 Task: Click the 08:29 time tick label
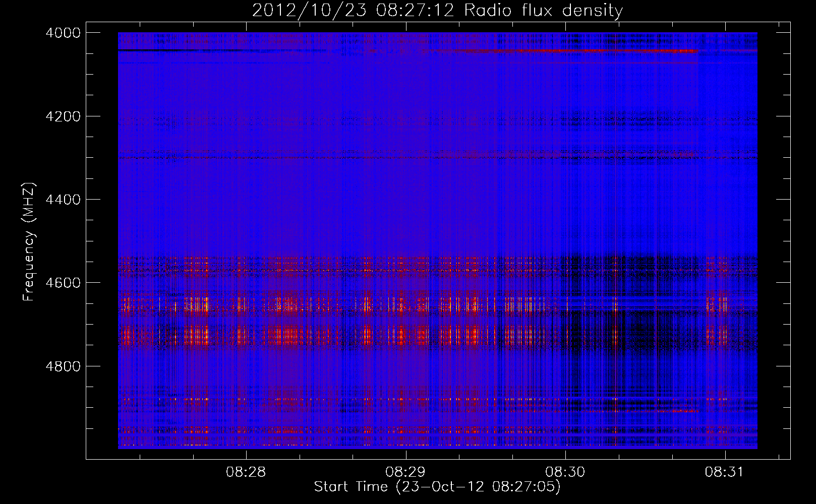[x=405, y=472]
